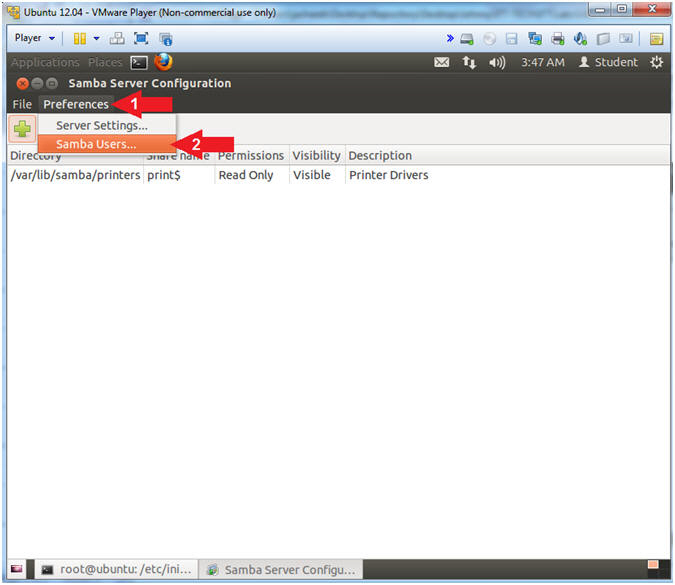Switch to root@ubuntu terminal taskbar button
This screenshot has width=675, height=585.
pyautogui.click(x=116, y=570)
